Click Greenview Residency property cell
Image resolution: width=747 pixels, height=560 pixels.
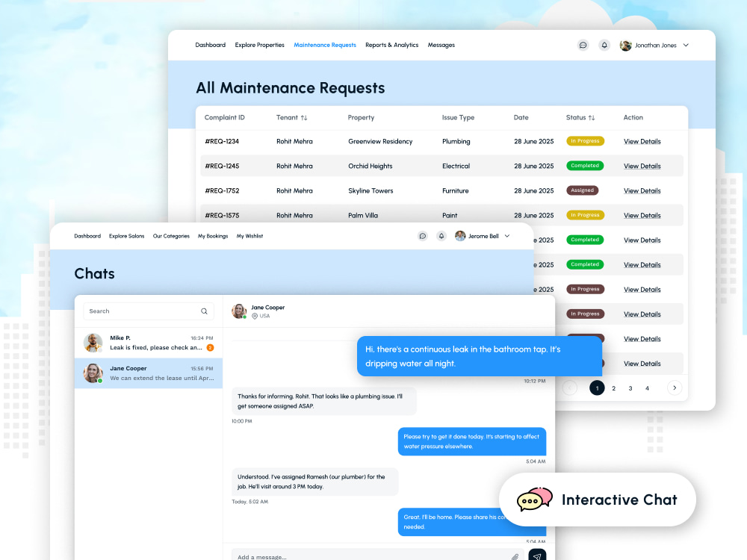[x=380, y=141]
